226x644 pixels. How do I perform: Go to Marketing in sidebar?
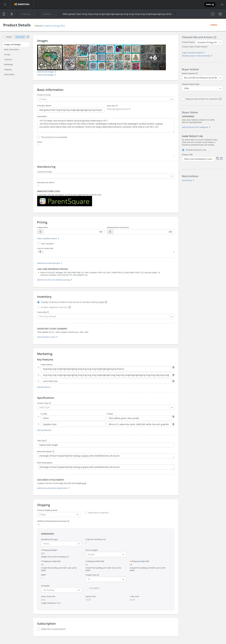[x=8, y=64]
